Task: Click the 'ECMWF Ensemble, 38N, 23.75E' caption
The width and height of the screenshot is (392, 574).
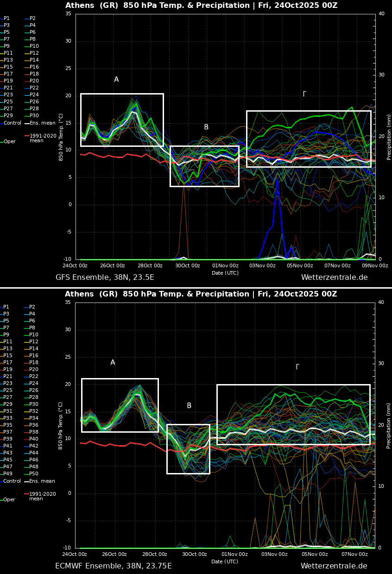Action: pyautogui.click(x=114, y=566)
